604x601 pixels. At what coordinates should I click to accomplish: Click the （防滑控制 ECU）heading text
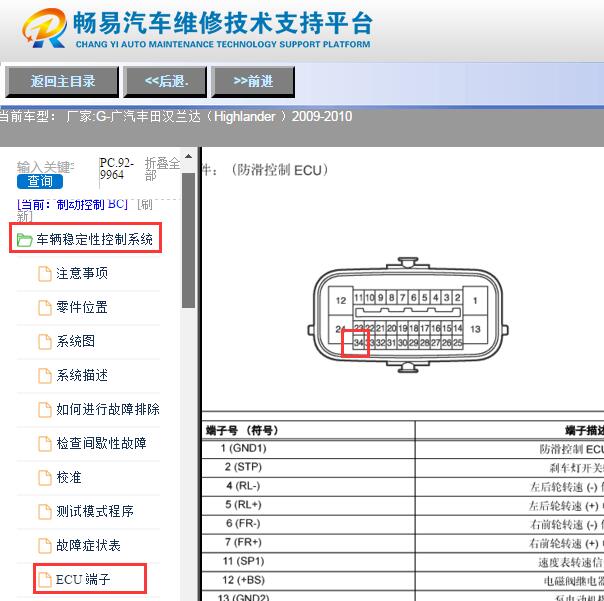pos(280,170)
